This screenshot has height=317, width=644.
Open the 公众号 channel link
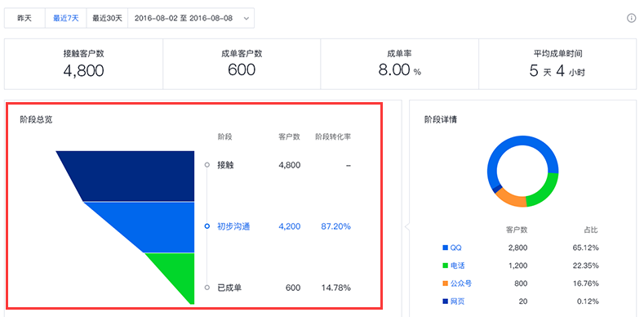(461, 284)
